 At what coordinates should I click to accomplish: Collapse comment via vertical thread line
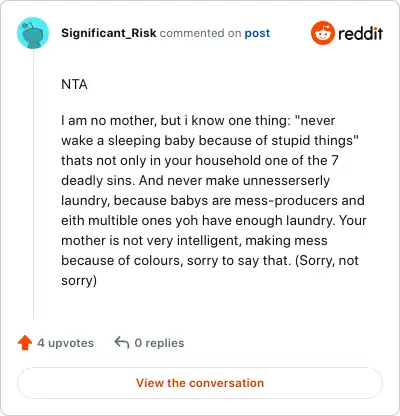point(33,184)
